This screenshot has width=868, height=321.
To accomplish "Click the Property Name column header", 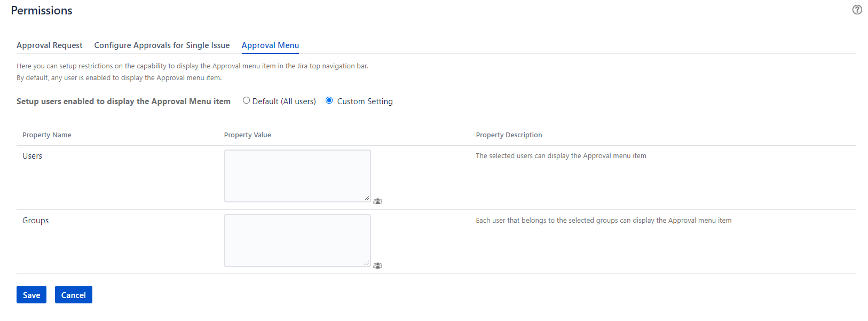I will [x=46, y=135].
